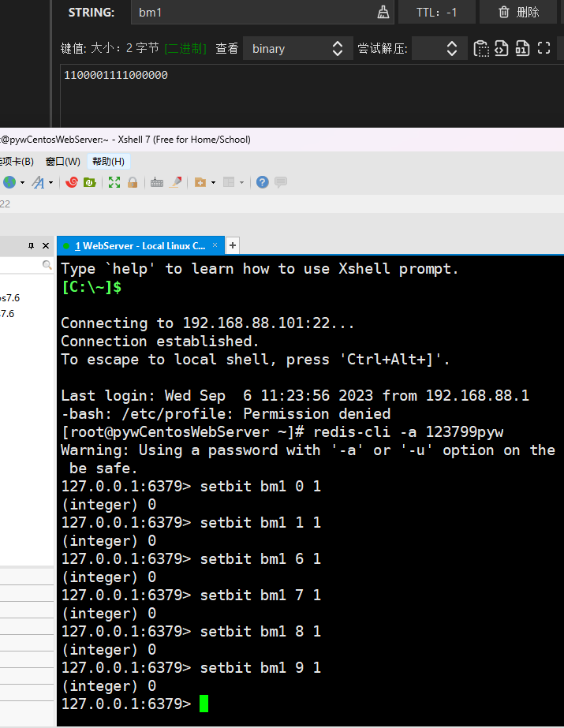Open the binary view format dropdown
The height and width of the screenshot is (728, 564).
(x=298, y=48)
